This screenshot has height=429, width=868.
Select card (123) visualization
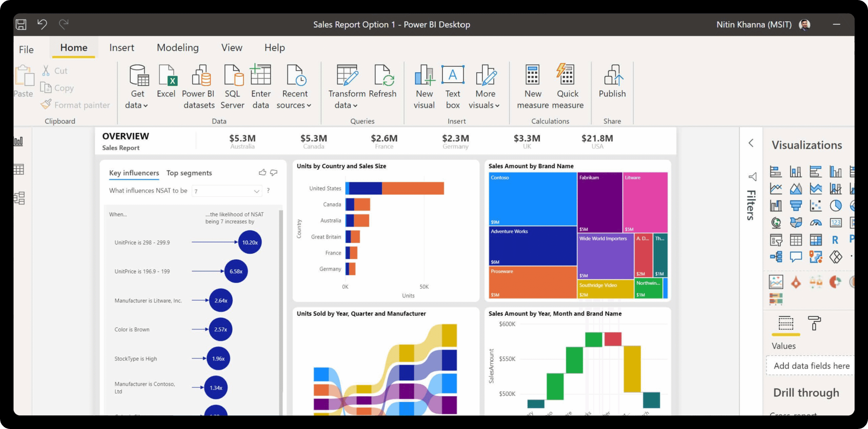(x=836, y=223)
